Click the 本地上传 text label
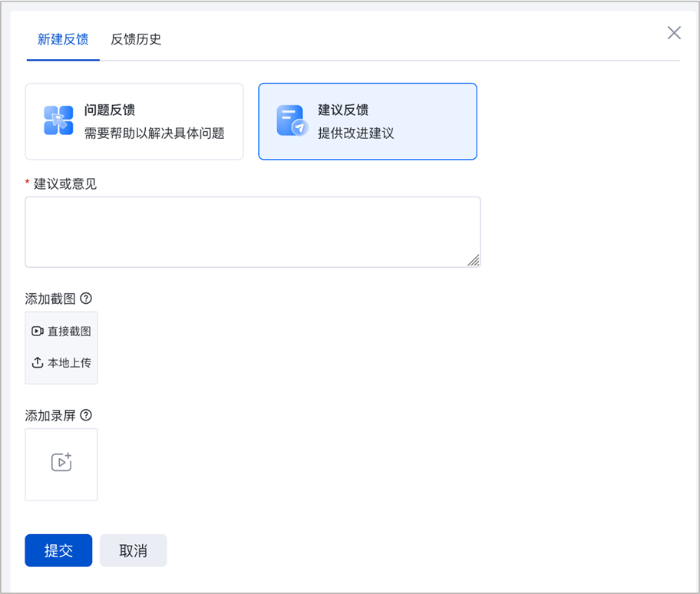This screenshot has width=700, height=594. coord(69,363)
